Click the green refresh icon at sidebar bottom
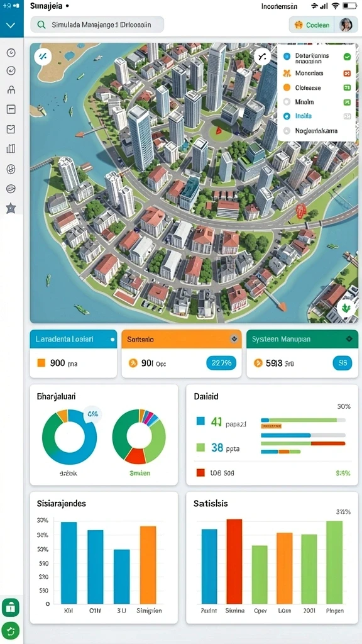Screen dimensions: 362x644 (11, 630)
